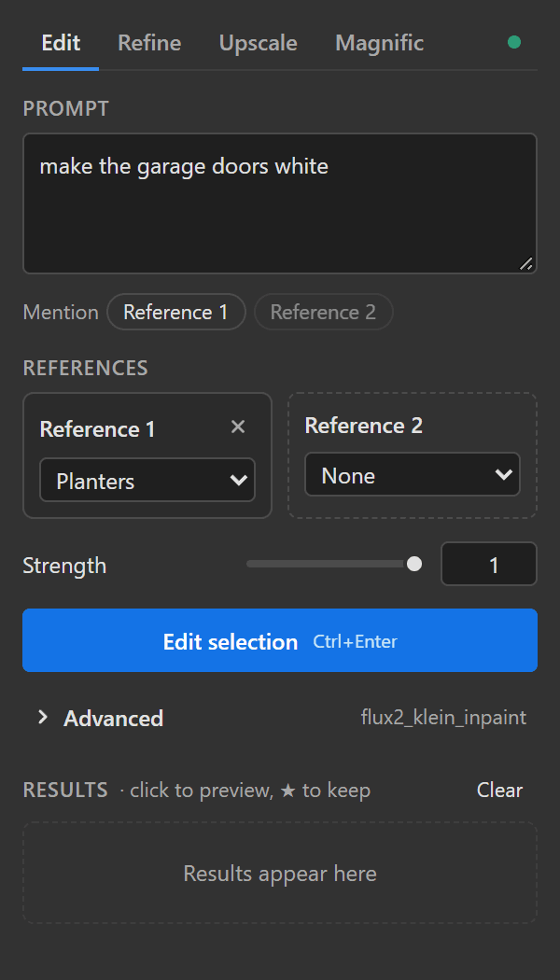560x980 pixels.
Task: Insert the Reference 1 mention chip
Action: 176,312
